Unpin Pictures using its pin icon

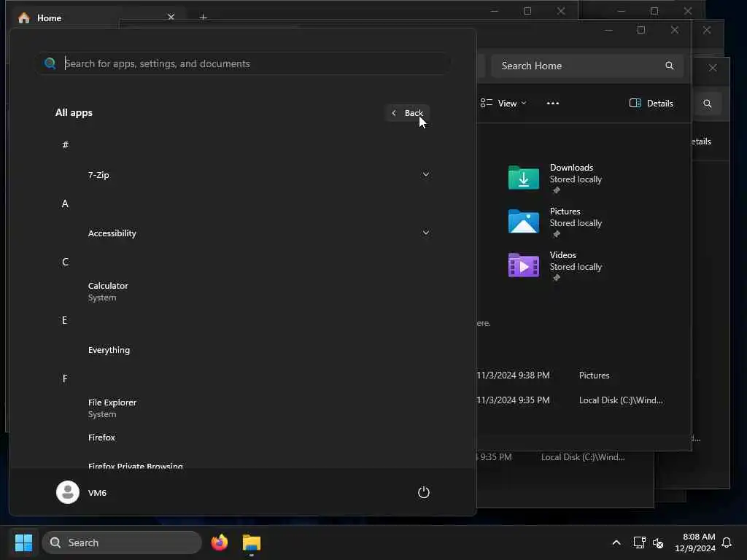pyautogui.click(x=556, y=234)
